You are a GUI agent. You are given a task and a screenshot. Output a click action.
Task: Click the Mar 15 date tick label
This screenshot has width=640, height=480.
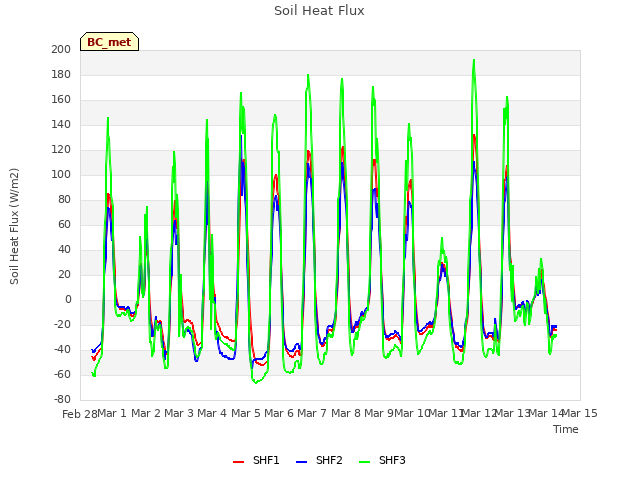tap(580, 413)
